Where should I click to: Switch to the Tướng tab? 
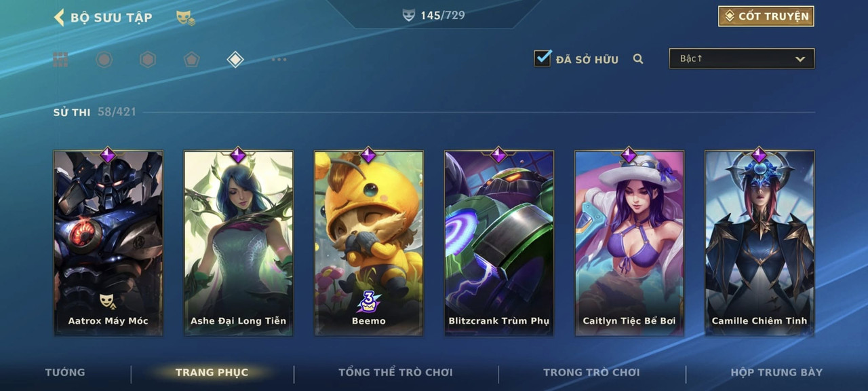click(x=65, y=372)
